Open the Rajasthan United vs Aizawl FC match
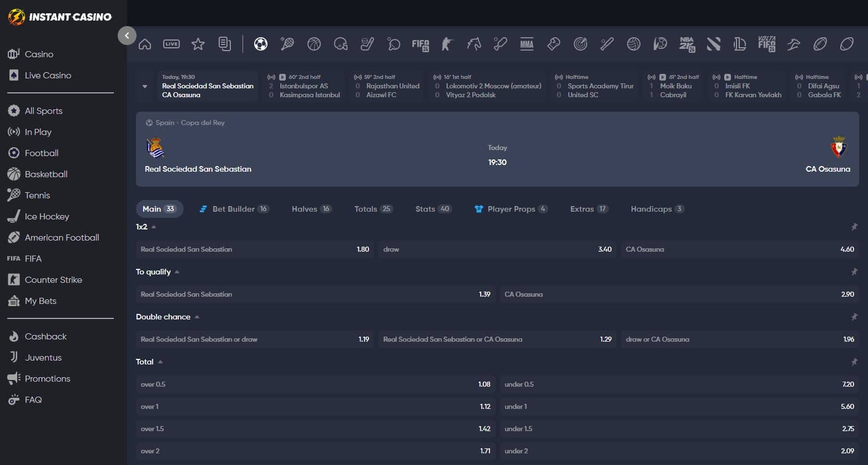The width and height of the screenshot is (868, 465). (387, 86)
